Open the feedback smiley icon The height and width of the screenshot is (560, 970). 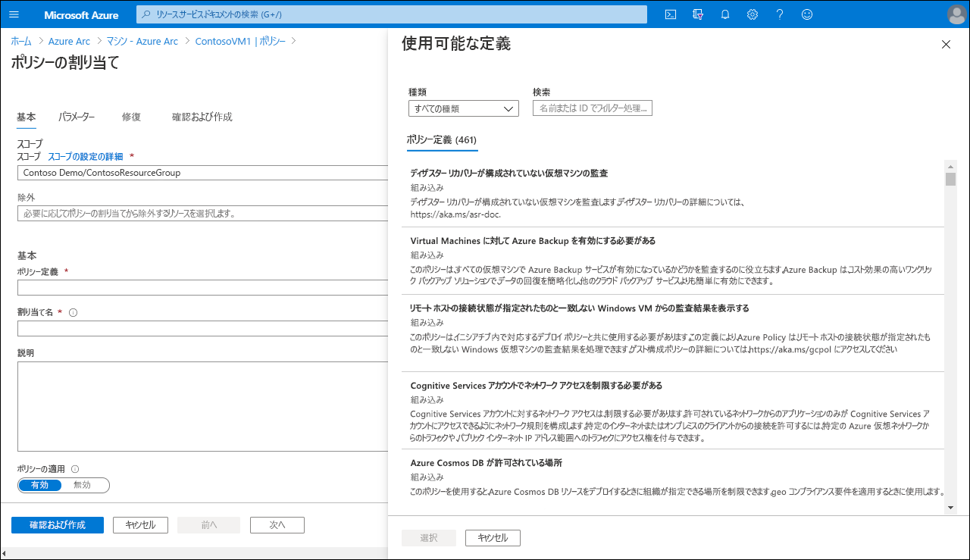click(x=807, y=14)
